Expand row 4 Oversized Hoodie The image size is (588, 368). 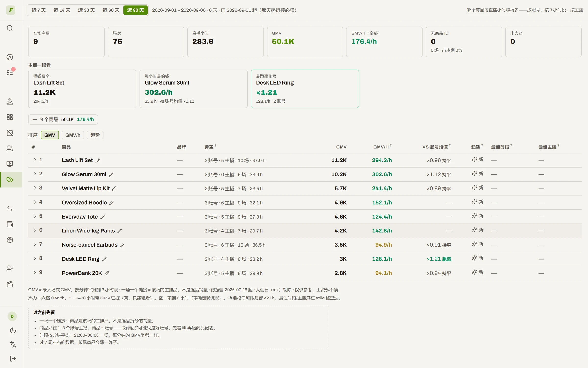coord(35,202)
